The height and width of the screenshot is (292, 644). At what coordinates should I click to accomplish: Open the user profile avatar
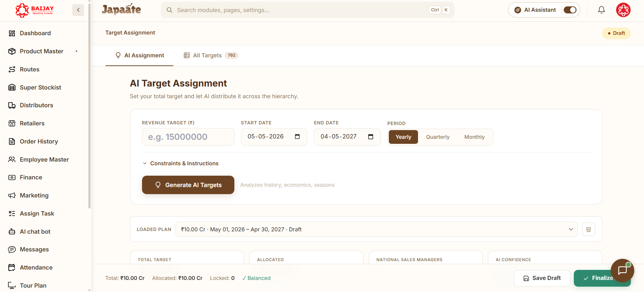click(x=623, y=10)
